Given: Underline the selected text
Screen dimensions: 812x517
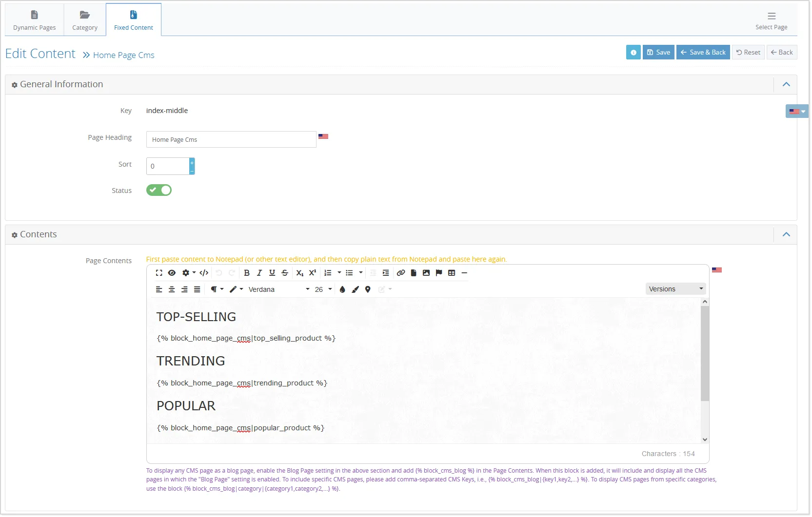Looking at the screenshot, I should click(272, 273).
